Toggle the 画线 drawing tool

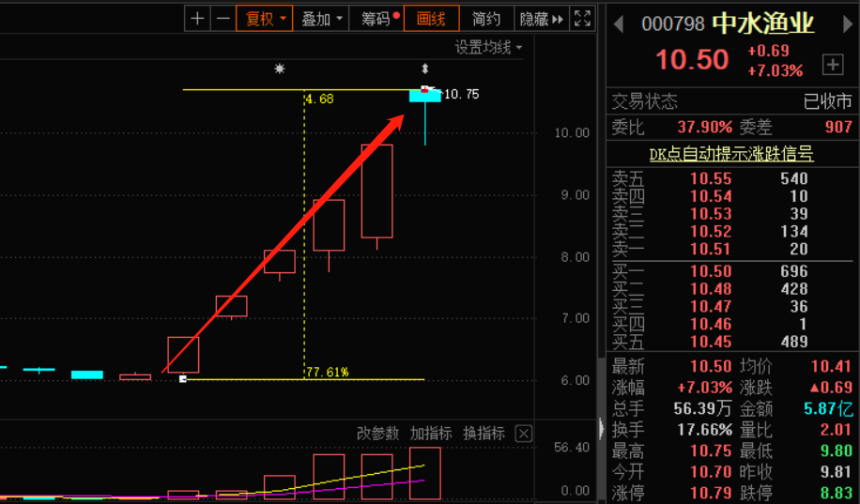[x=431, y=19]
